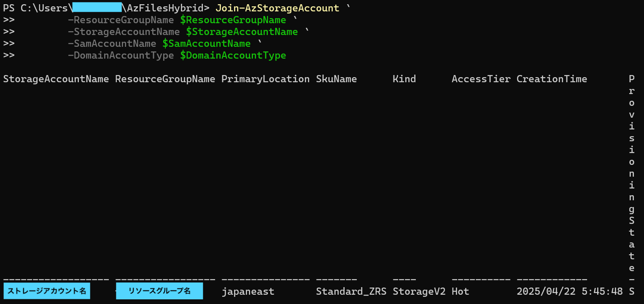
Task: Click the $SamAccountName variable
Action: tap(206, 43)
